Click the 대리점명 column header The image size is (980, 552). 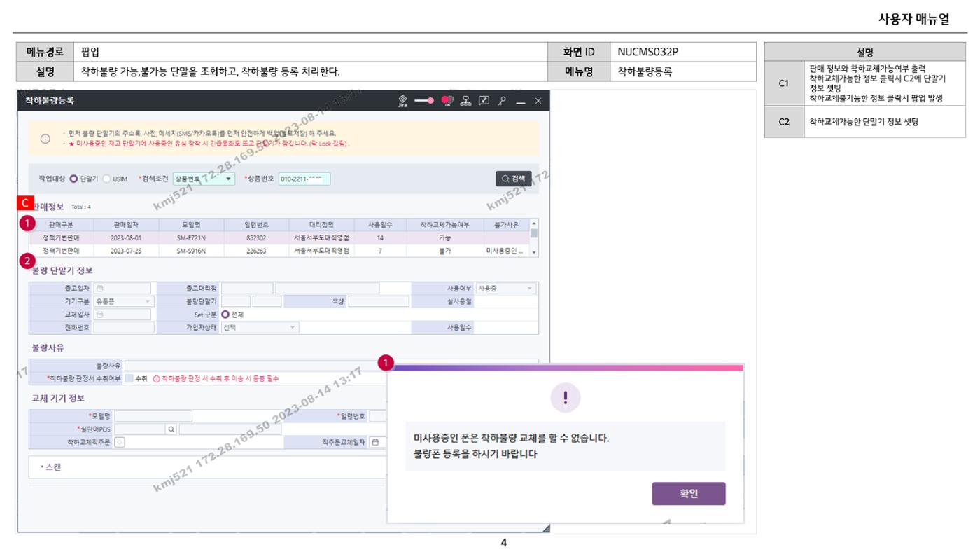coord(321,225)
